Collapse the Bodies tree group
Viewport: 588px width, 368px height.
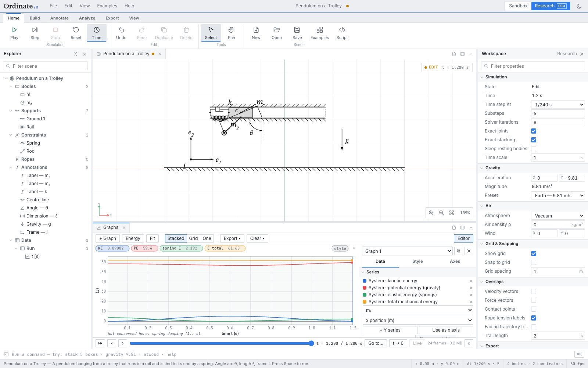[11, 86]
